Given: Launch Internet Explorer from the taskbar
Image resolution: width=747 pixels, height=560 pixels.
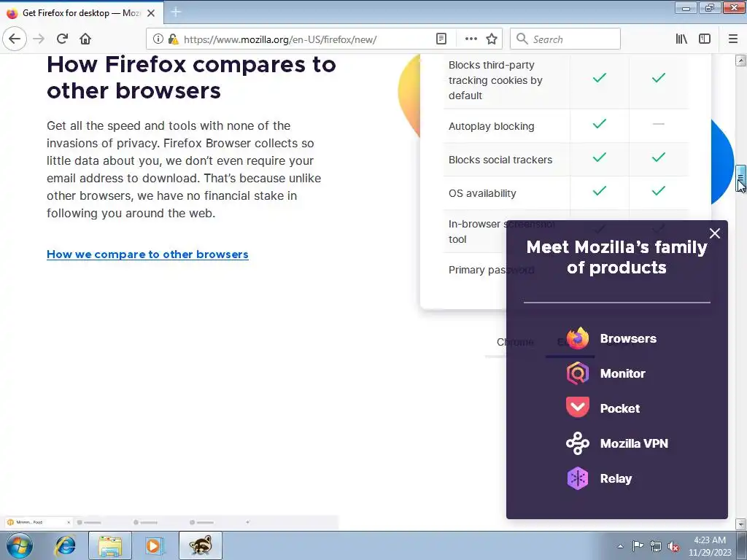Looking at the screenshot, I should [x=65, y=545].
